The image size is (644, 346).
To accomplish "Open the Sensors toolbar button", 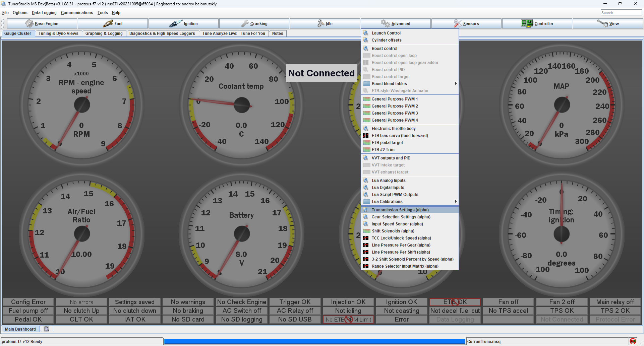I will tap(466, 24).
